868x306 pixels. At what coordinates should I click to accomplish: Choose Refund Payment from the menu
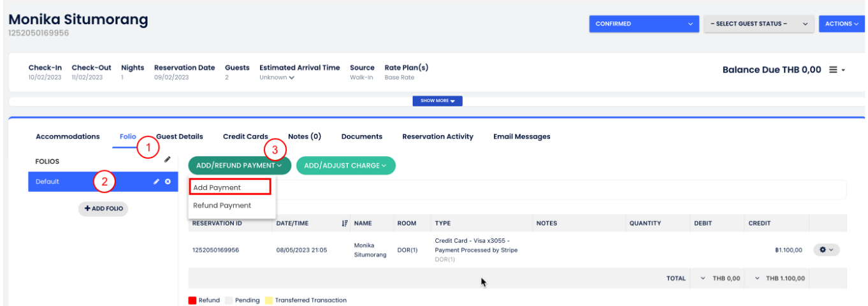click(x=222, y=205)
